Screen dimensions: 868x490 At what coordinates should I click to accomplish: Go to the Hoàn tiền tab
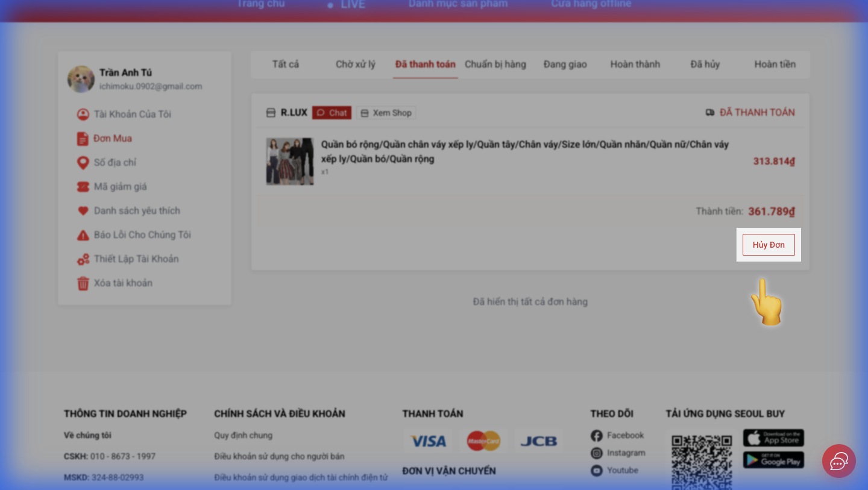775,64
